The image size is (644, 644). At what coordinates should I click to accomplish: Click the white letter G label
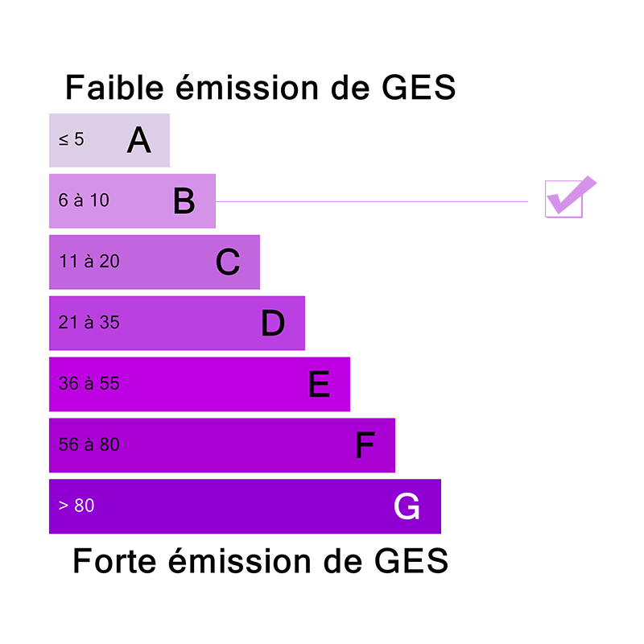pyautogui.click(x=407, y=506)
